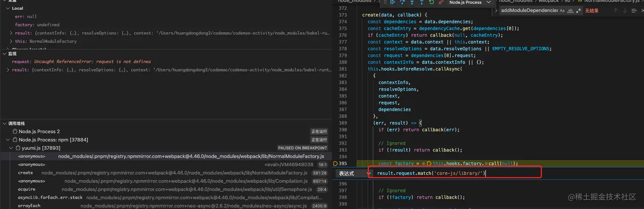
Task: Toggle Match Whole Word in find widget
Action: pyautogui.click(x=570, y=11)
